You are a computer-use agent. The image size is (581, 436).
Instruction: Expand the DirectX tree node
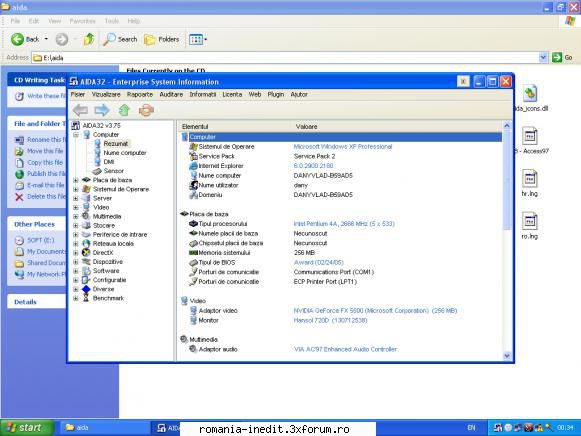pos(76,253)
